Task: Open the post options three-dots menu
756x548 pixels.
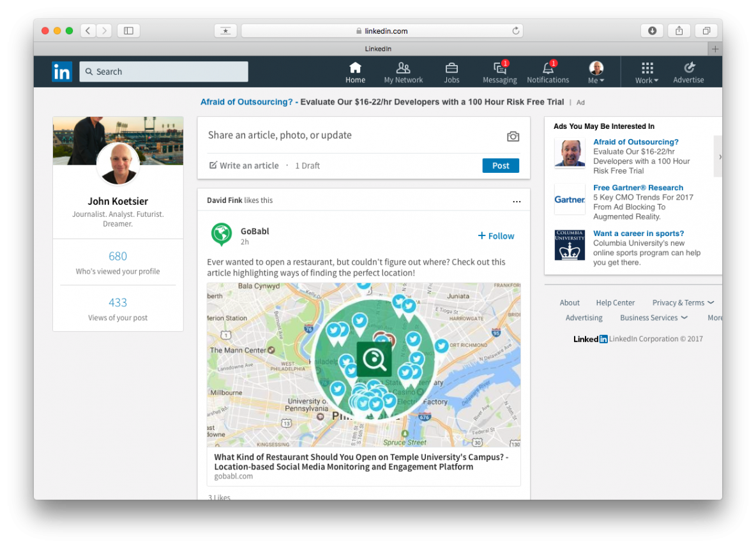Action: tap(517, 202)
